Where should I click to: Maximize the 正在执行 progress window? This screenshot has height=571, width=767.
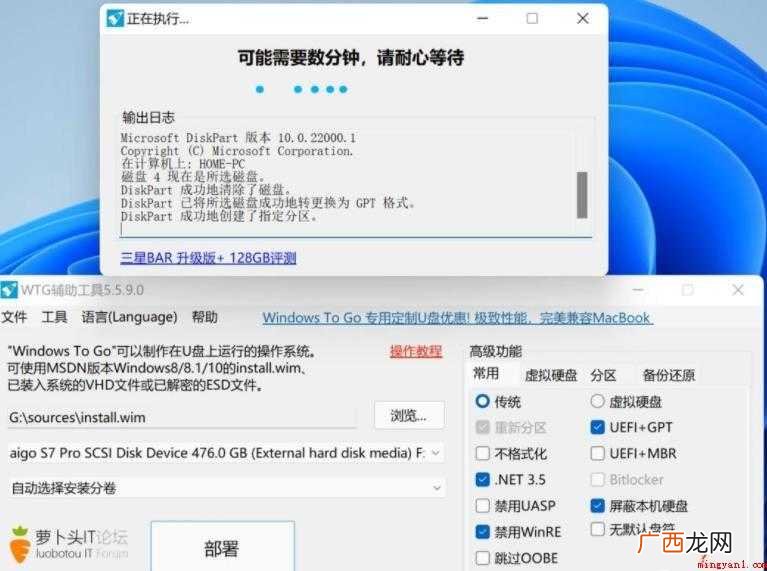click(532, 19)
